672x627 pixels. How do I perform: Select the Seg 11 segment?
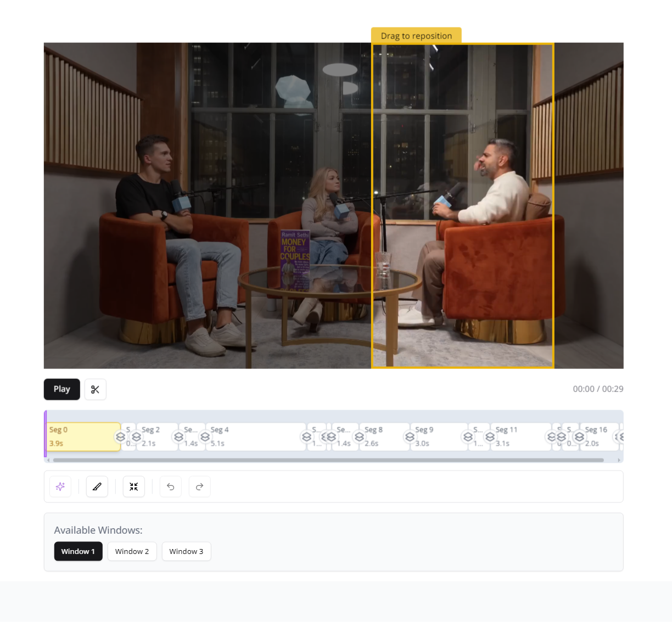tap(520, 437)
